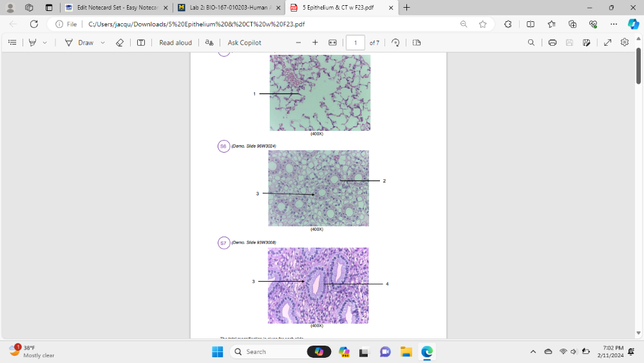Print the PDF document
This screenshot has height=363, width=644.
(x=552, y=43)
